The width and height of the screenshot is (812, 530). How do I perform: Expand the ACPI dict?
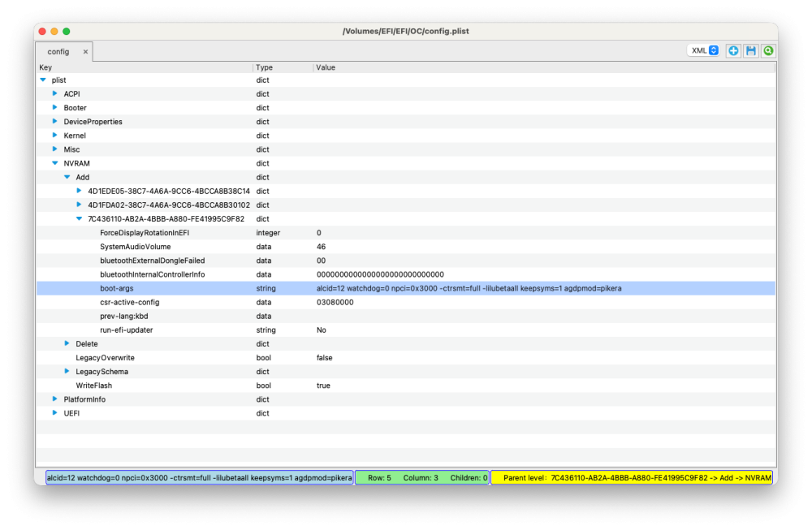pyautogui.click(x=55, y=93)
